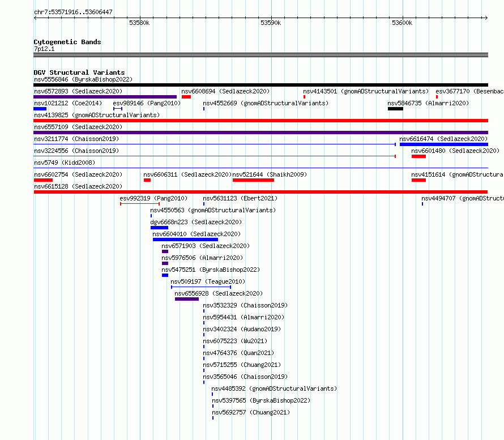504x440 pixels.
Task: Click the nsv6608694 (Sedlazeck2020) label
Action: pyautogui.click(x=225, y=91)
